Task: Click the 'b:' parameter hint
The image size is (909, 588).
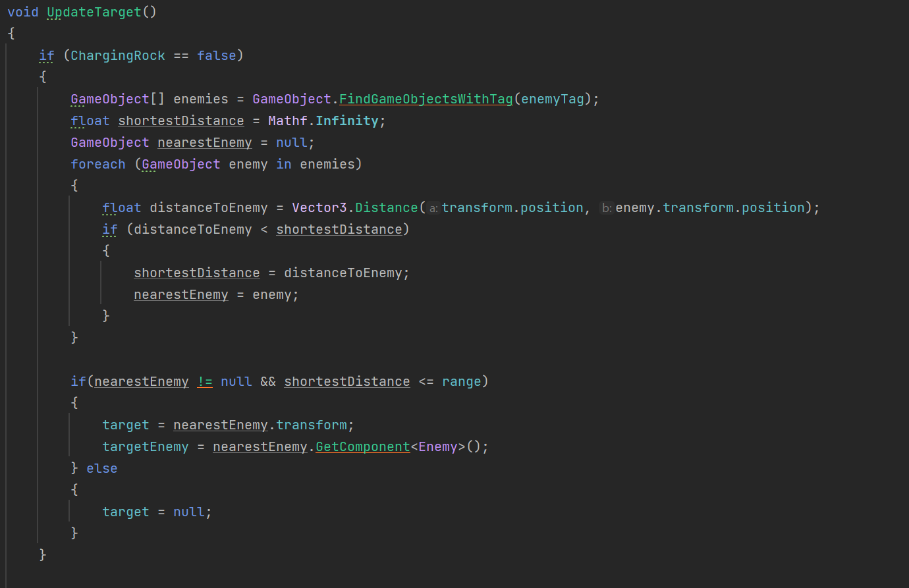Action: (x=607, y=208)
